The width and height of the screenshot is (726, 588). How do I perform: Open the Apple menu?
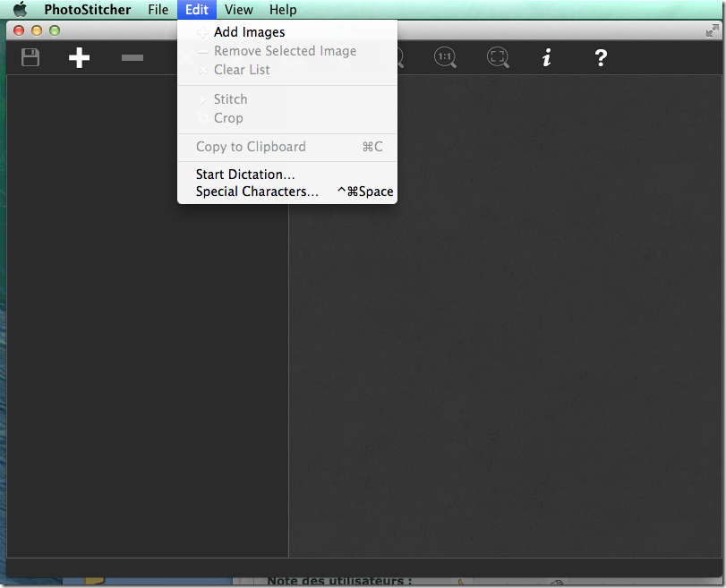(x=20, y=10)
